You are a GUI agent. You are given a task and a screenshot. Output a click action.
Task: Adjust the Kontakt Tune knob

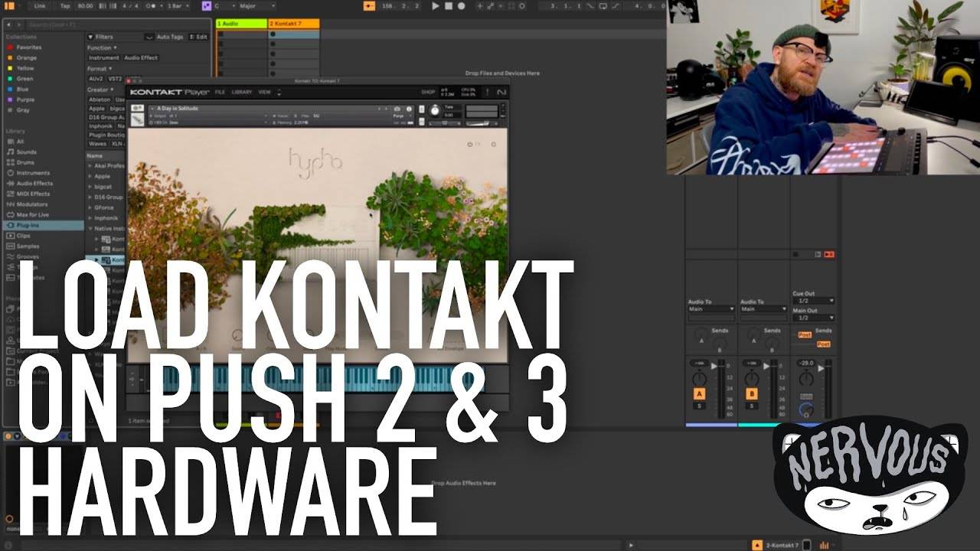435,111
